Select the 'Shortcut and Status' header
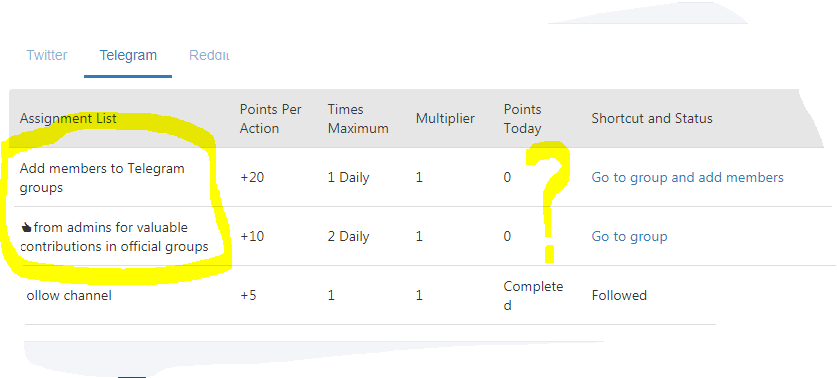The height and width of the screenshot is (378, 837). point(652,119)
